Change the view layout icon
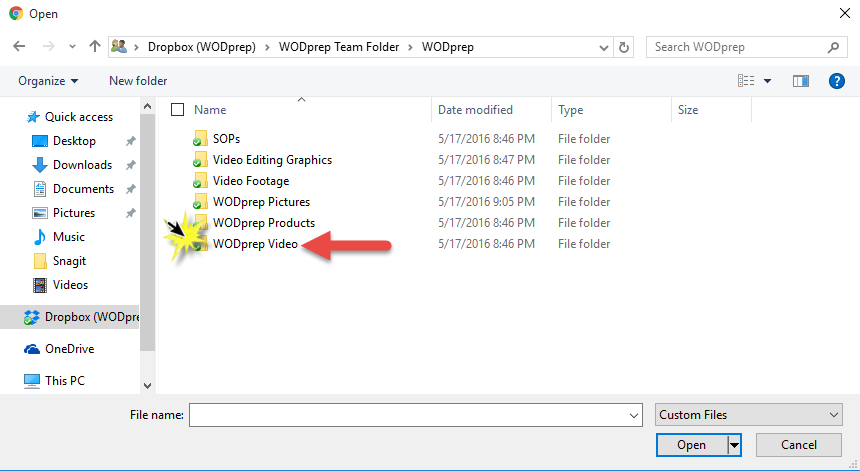This screenshot has width=860, height=471. pyautogui.click(x=746, y=81)
